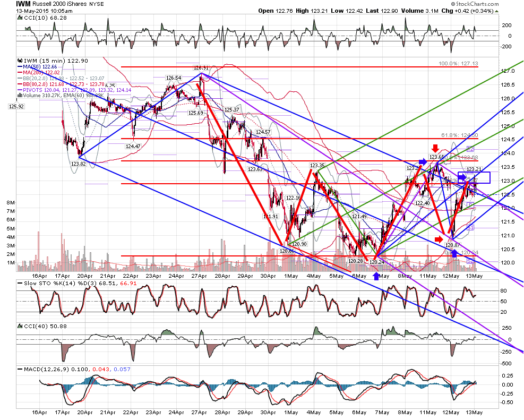Click the bar-chart icon beside Volume legend
Viewport: 524px width, 420px height.
point(20,96)
